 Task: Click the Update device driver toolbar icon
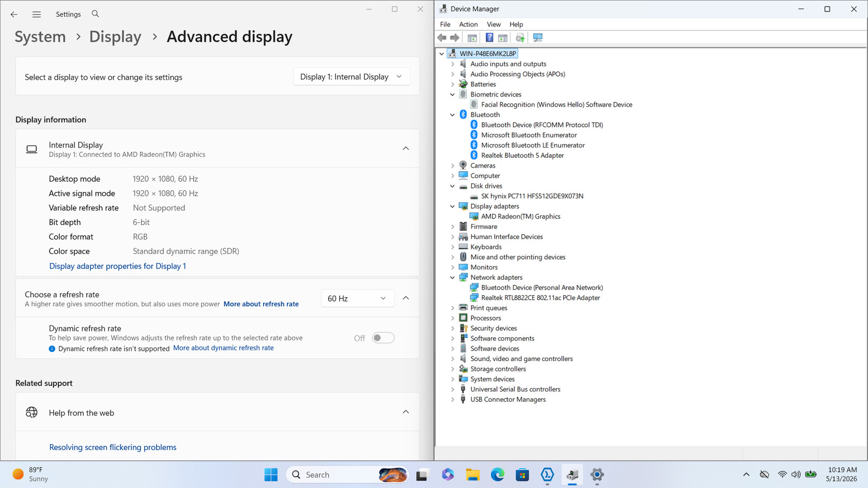520,37
